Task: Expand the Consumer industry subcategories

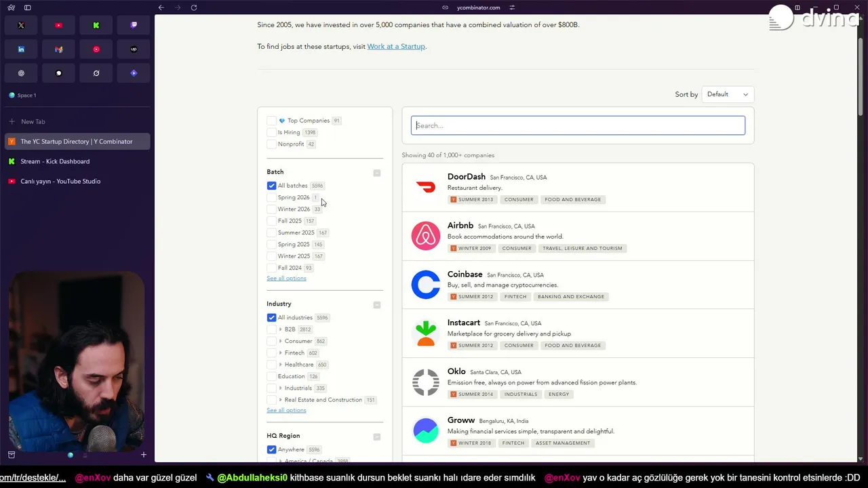Action: point(281,341)
